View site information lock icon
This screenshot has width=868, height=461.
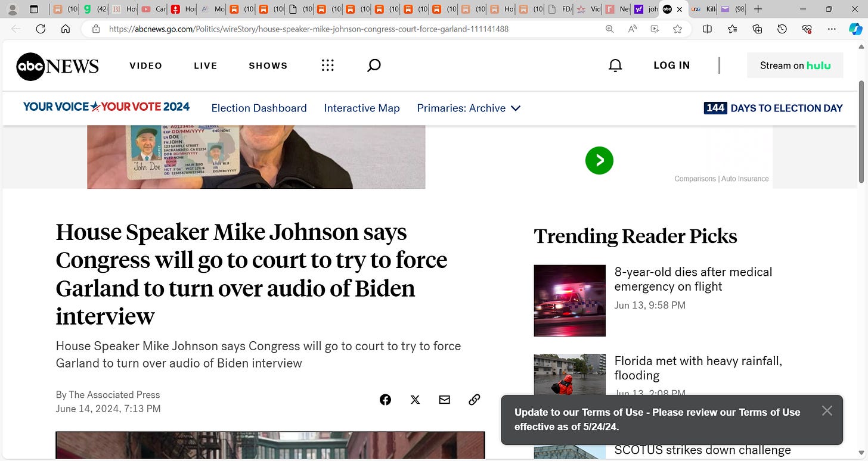[x=95, y=29]
